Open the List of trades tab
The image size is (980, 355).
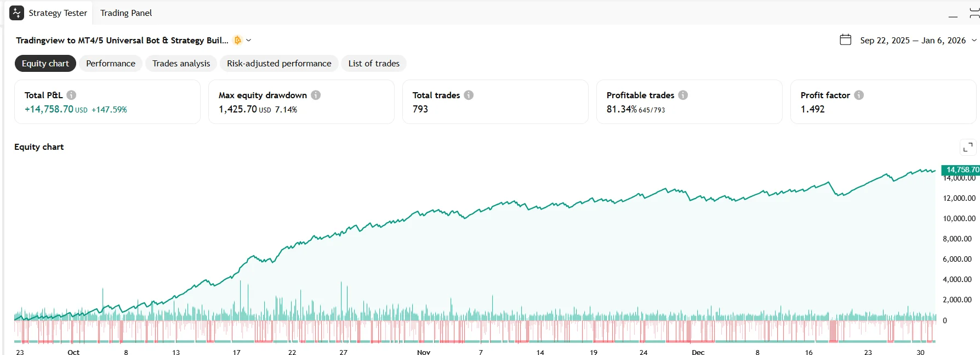[374, 64]
